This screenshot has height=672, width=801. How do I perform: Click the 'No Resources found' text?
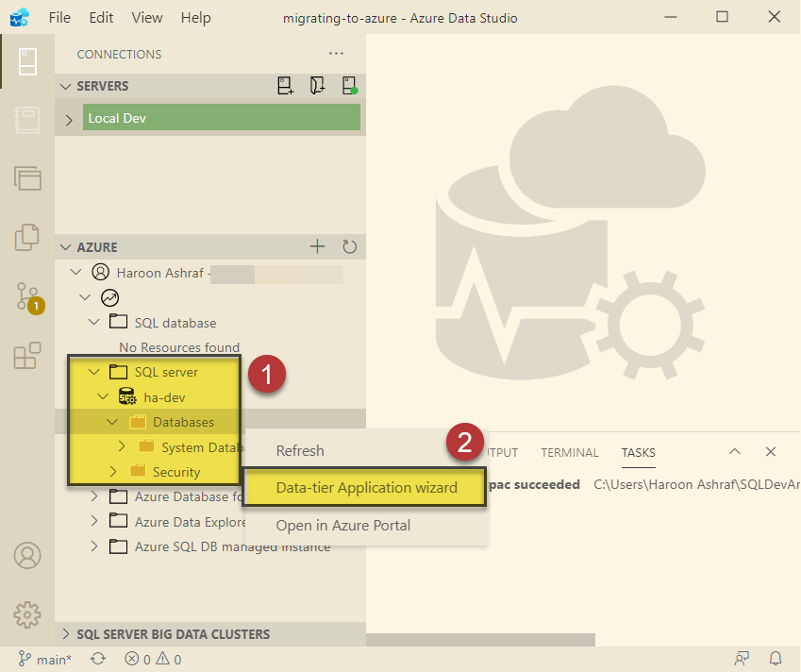point(179,347)
